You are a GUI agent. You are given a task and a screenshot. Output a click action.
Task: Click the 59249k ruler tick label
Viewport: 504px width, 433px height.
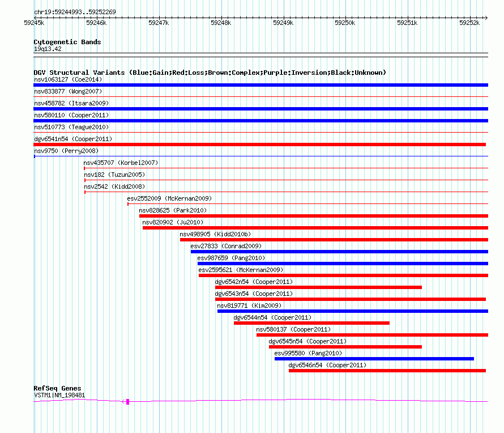(x=283, y=23)
